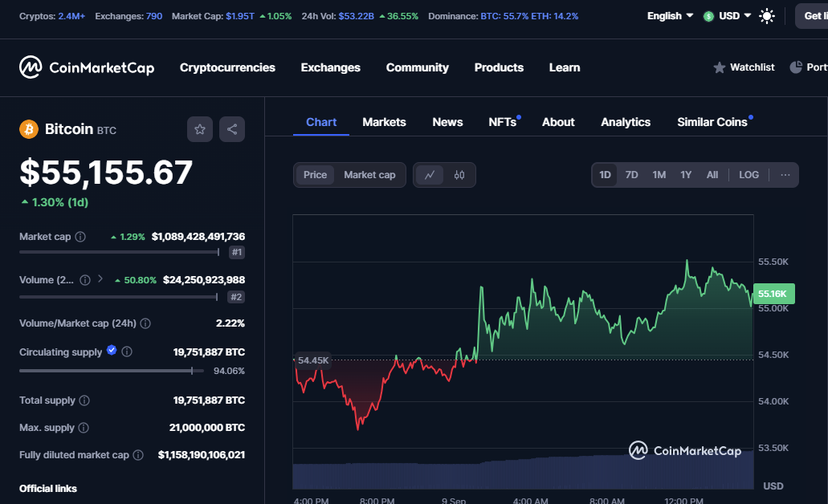This screenshot has height=504, width=828.
Task: Select the News tab
Action: (x=447, y=123)
